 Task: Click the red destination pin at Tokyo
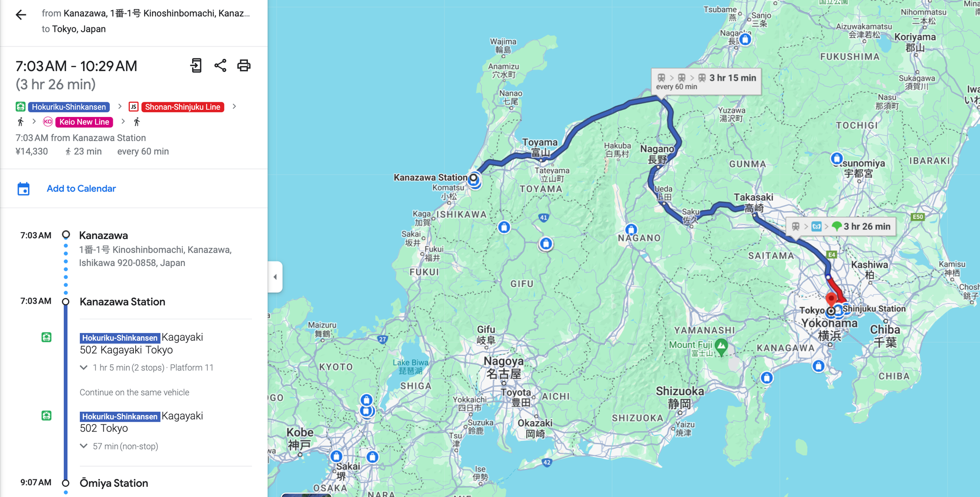[831, 299]
